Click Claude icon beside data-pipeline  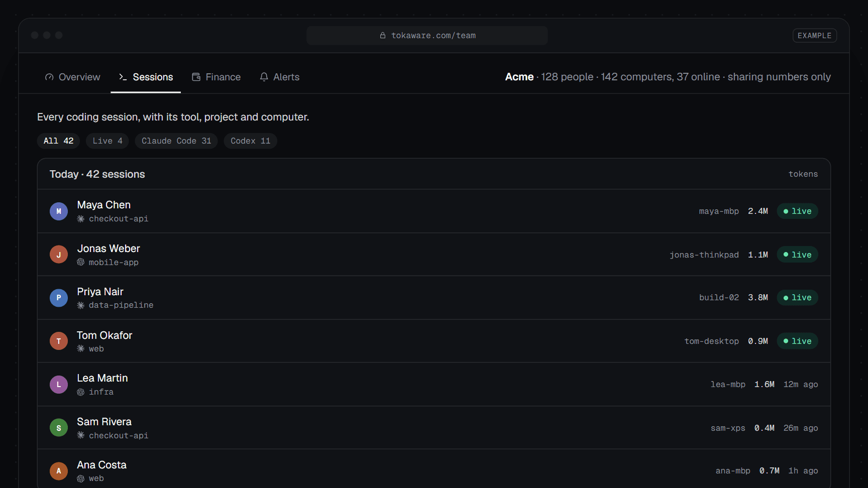pyautogui.click(x=81, y=305)
